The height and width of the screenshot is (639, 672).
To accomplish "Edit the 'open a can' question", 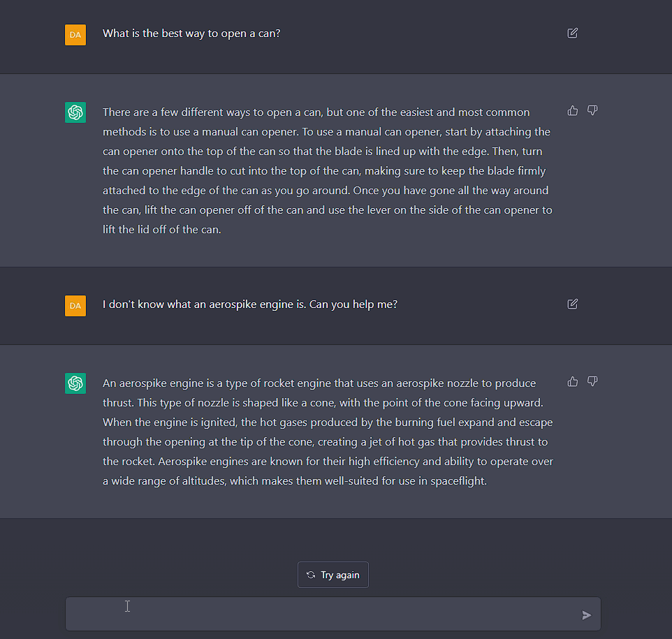I will pyautogui.click(x=573, y=33).
